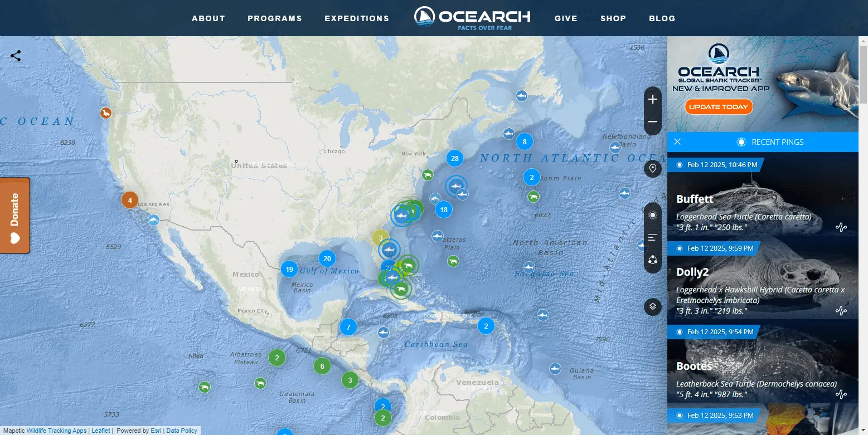Viewport: 868px width, 435px height.
Task: Select the shark marker near Hatteras Plain
Action: pos(438,236)
